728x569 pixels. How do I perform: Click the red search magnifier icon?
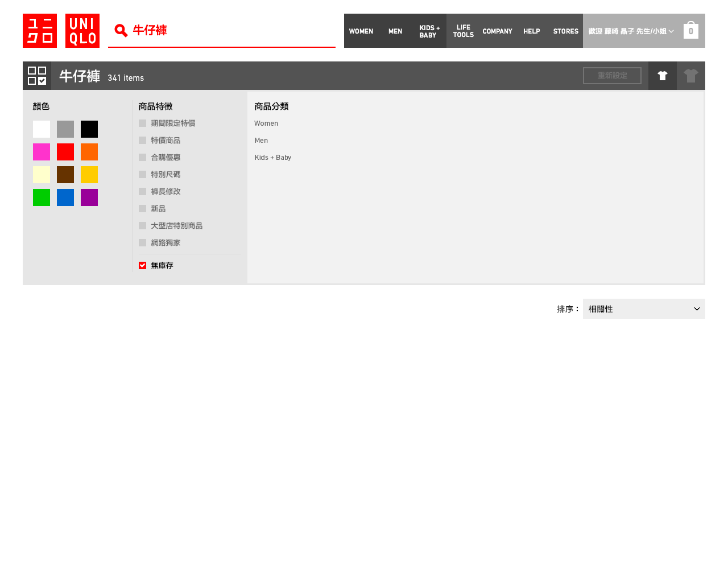[121, 31]
